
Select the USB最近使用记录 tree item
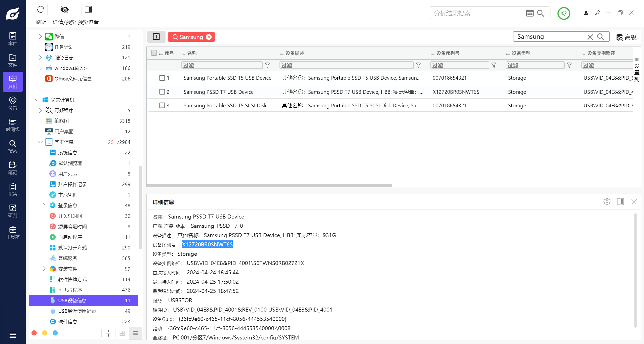(77, 311)
